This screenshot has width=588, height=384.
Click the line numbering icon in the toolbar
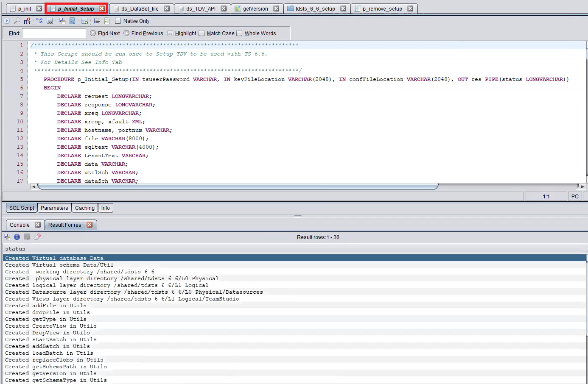(x=97, y=20)
